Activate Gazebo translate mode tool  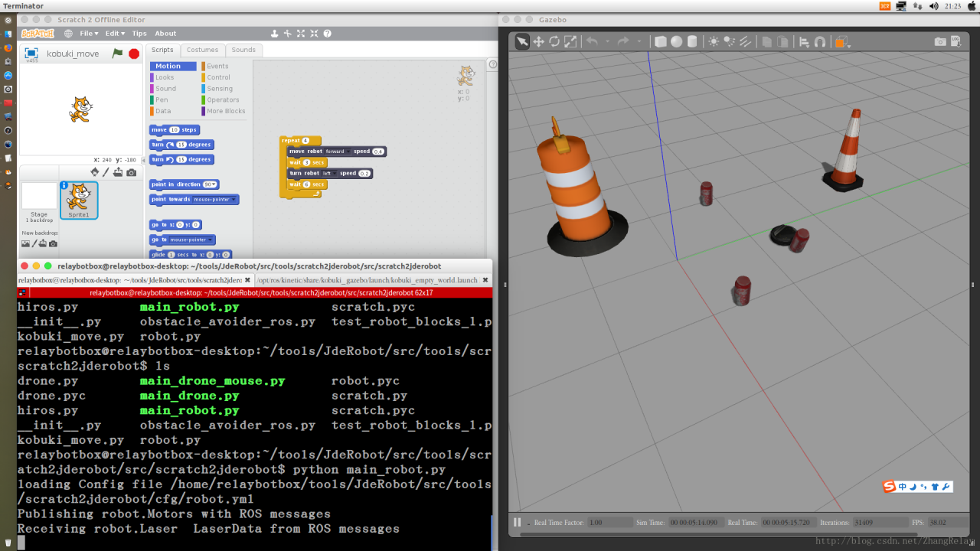pos(538,42)
